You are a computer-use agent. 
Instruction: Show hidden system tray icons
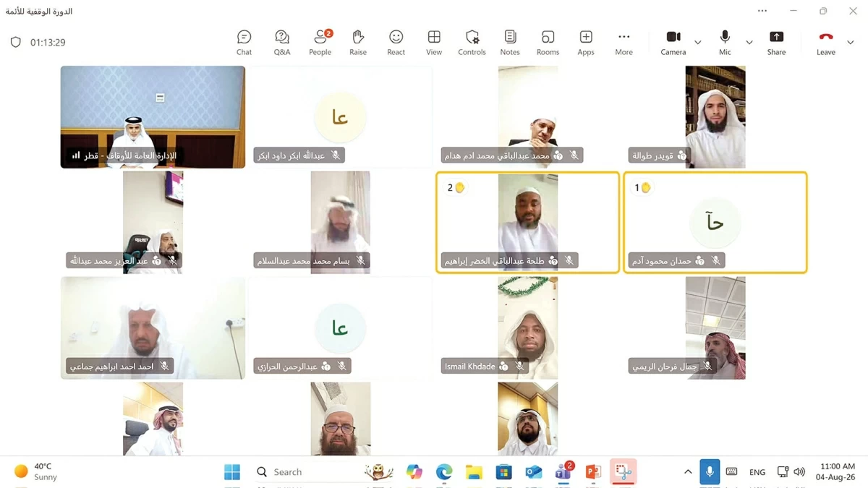pos(687,472)
